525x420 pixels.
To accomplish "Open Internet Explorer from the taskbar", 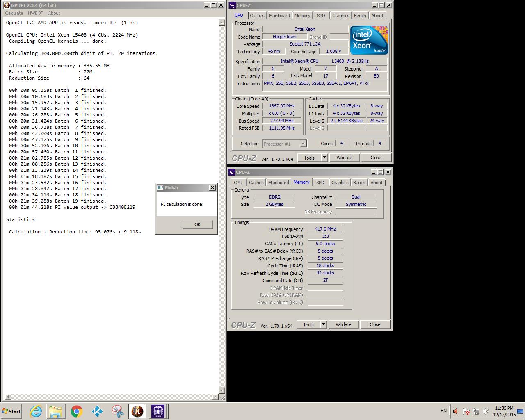I will (36, 411).
